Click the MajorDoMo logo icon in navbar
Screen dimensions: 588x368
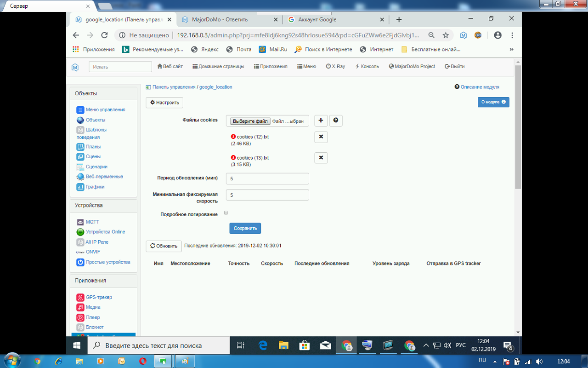(75, 67)
